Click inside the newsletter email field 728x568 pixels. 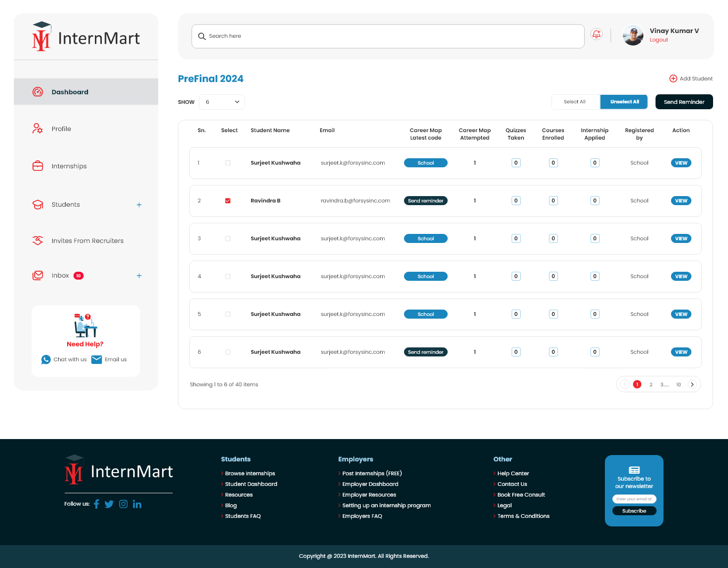(634, 499)
